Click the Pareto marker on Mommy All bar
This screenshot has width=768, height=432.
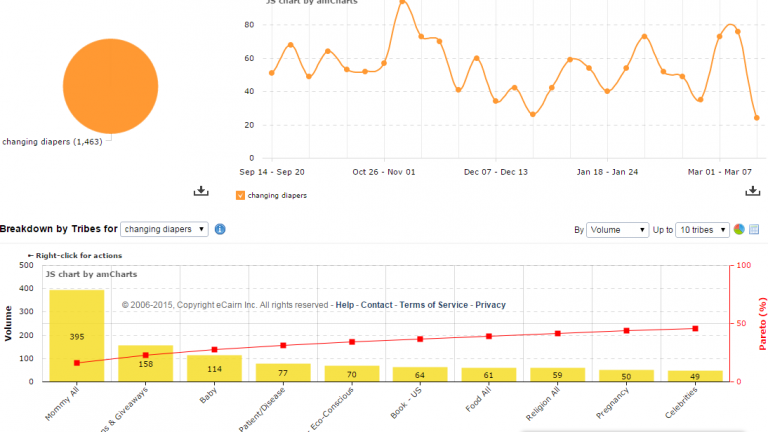[x=77, y=363]
